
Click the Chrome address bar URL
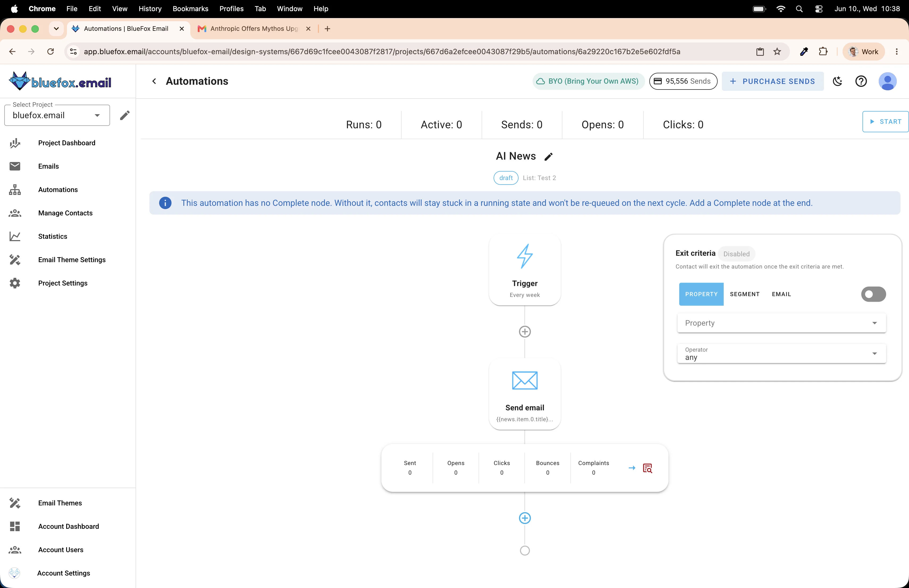[382, 52]
